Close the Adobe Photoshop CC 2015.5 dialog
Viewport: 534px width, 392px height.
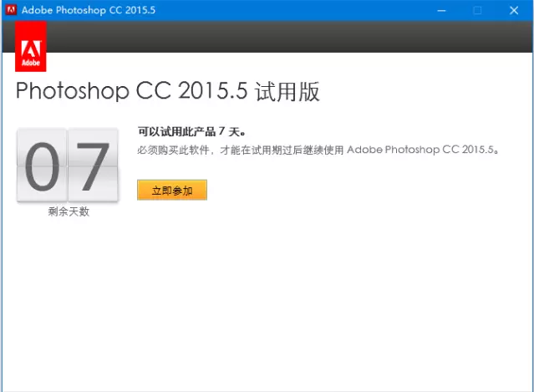tap(514, 11)
